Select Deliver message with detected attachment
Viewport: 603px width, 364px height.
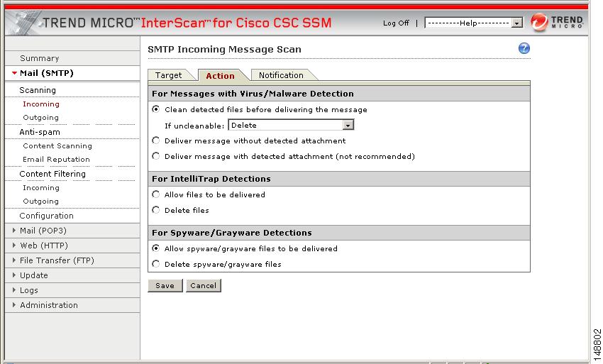156,156
